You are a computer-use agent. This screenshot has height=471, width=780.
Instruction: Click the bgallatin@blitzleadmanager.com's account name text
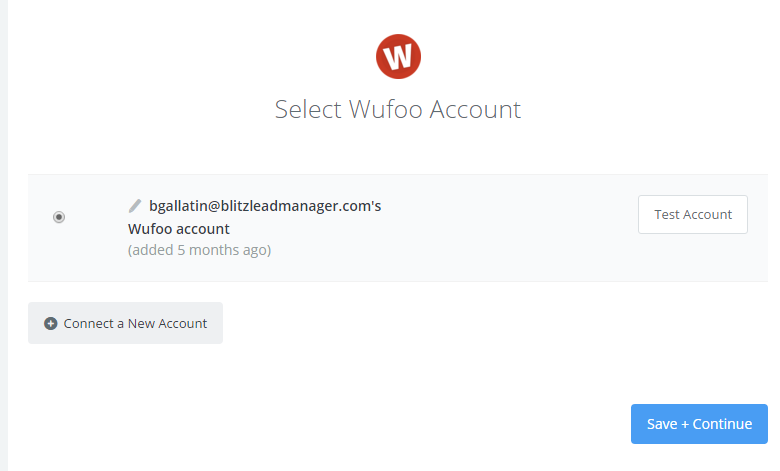(x=265, y=206)
